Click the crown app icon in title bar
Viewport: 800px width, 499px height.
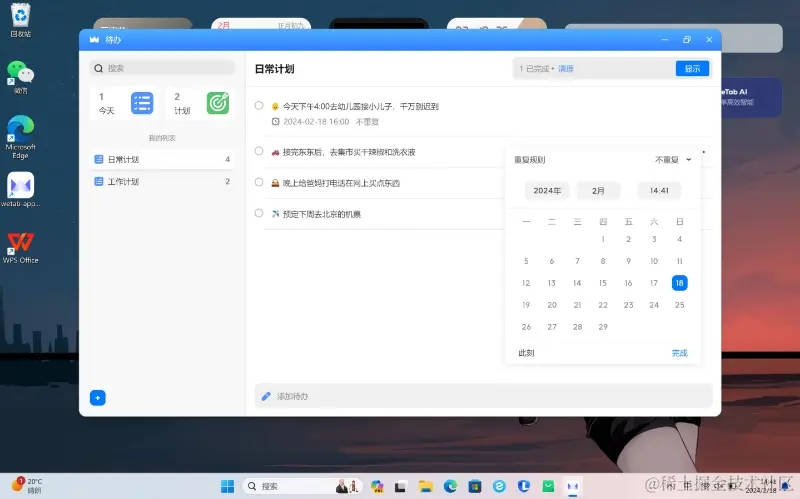[94, 39]
